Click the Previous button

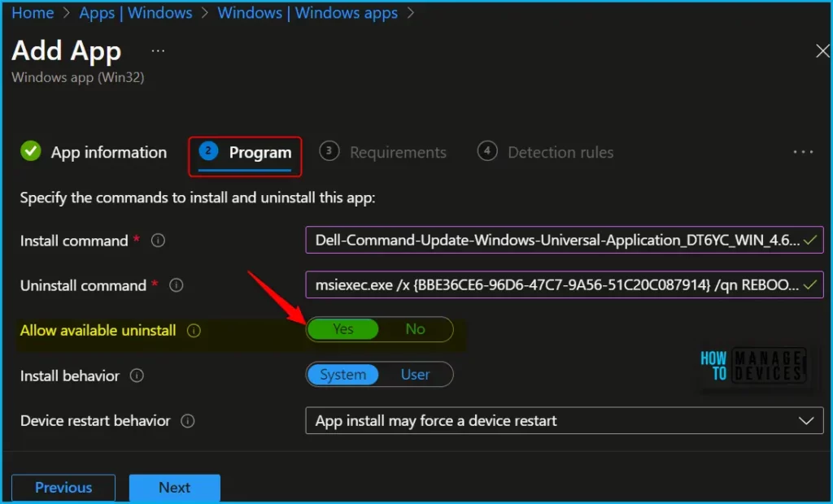coord(63,488)
